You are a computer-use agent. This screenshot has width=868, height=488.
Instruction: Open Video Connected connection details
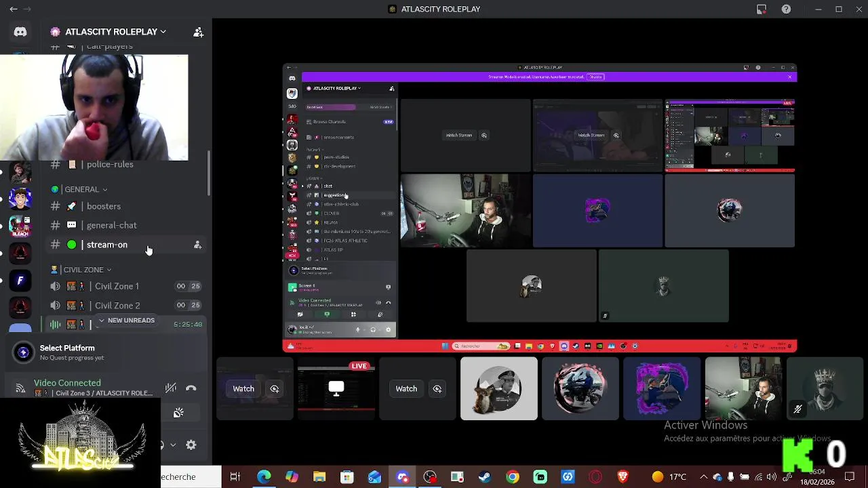(x=67, y=383)
